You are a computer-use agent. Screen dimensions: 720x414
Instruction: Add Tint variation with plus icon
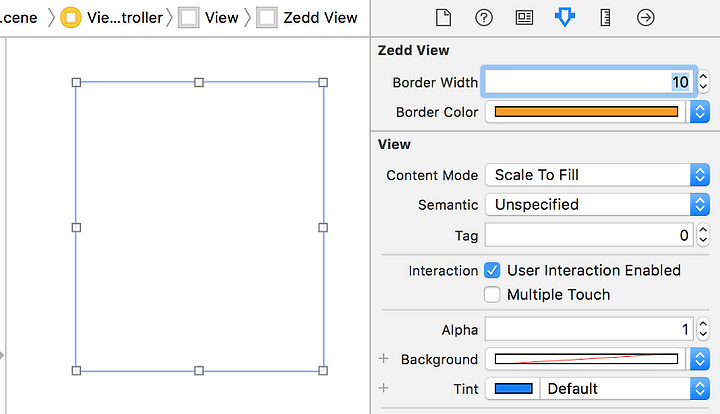point(384,388)
